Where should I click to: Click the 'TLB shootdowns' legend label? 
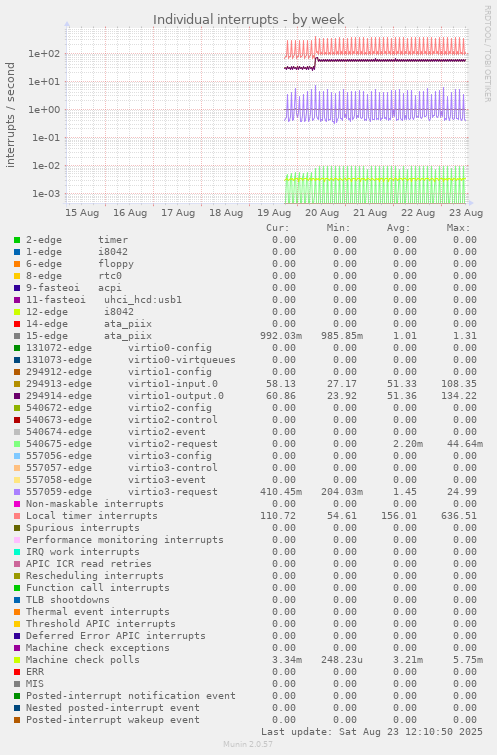pos(67,600)
